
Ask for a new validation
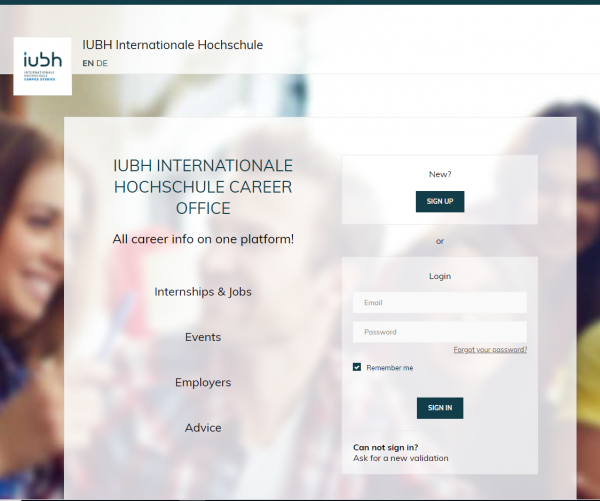click(401, 458)
